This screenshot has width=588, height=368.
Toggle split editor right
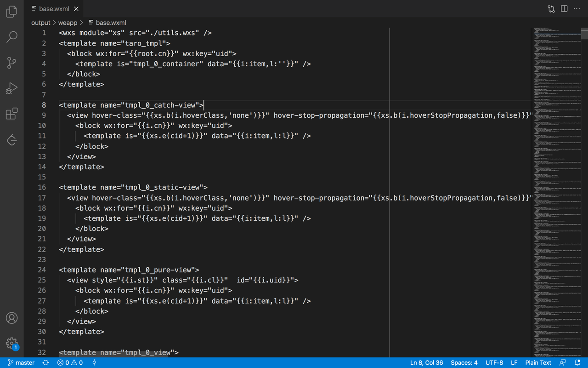coord(564,9)
